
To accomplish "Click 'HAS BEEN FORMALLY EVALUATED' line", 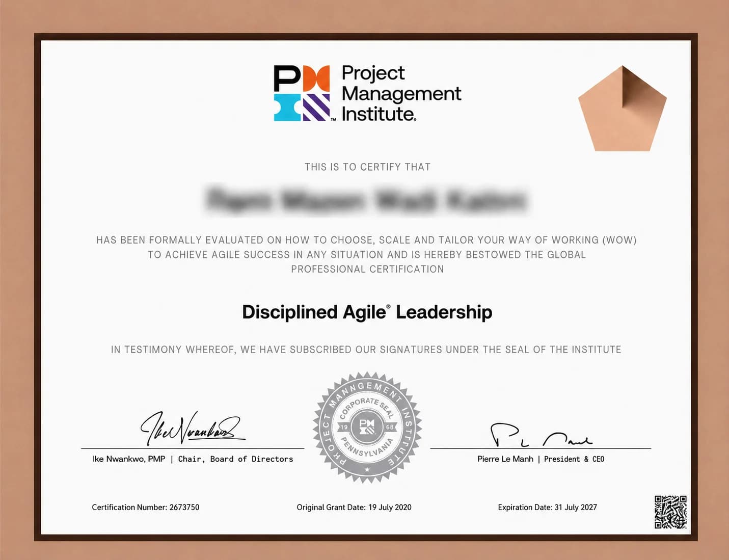I will (366, 240).
